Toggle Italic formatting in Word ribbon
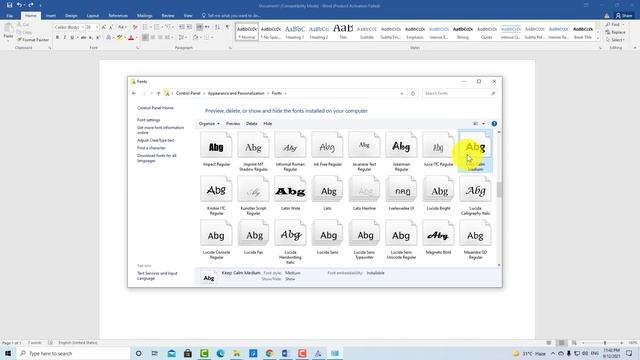 64,38
